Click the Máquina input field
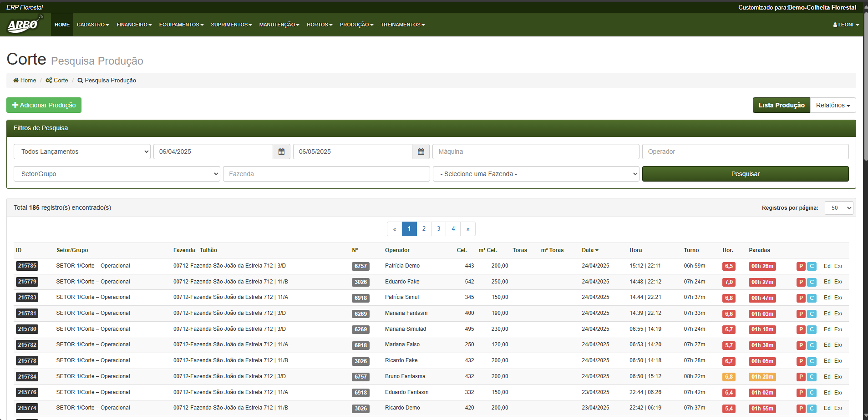The height and width of the screenshot is (420, 868). pos(535,152)
